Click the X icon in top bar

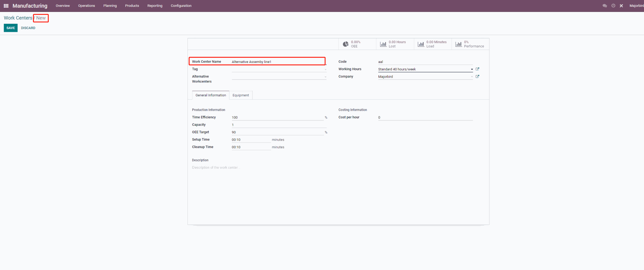click(621, 6)
